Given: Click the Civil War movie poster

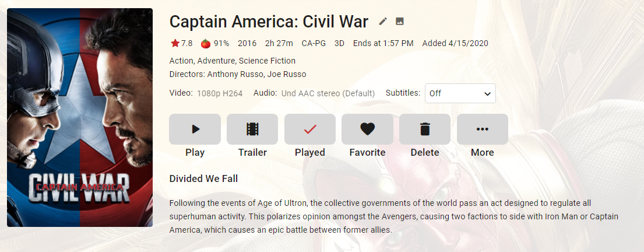Looking at the screenshot, I should tap(80, 117).
